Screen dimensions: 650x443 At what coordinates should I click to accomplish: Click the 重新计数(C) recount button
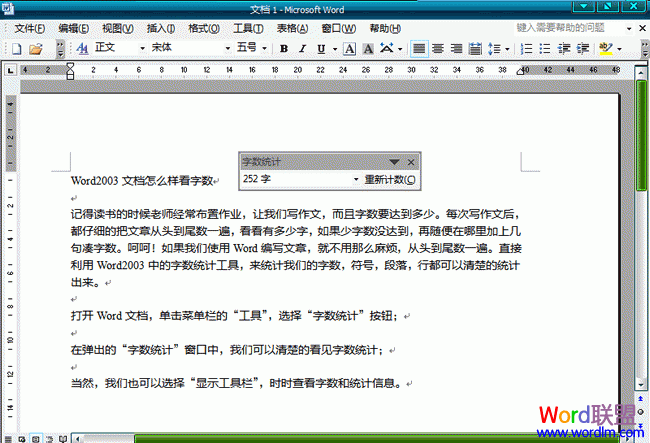point(390,180)
